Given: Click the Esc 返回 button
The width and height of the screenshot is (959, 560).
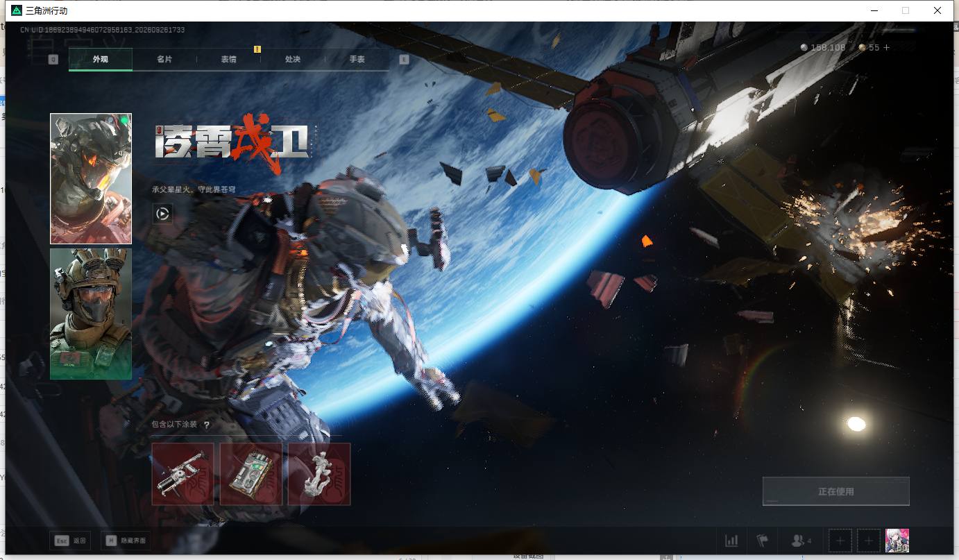Looking at the screenshot, I should point(71,541).
